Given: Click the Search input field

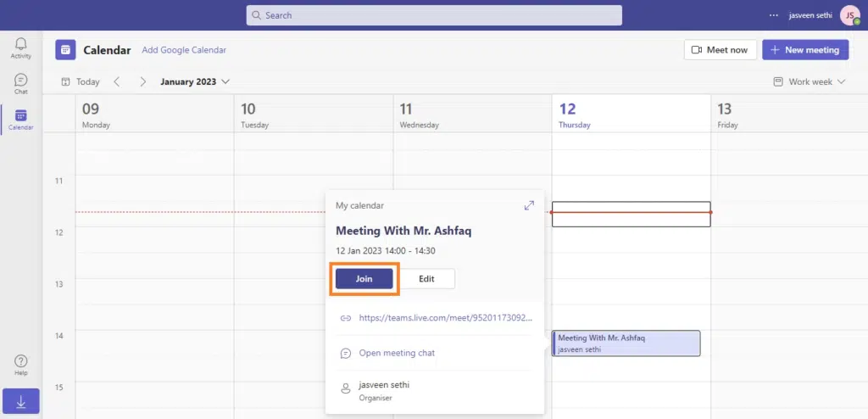Looking at the screenshot, I should (434, 15).
